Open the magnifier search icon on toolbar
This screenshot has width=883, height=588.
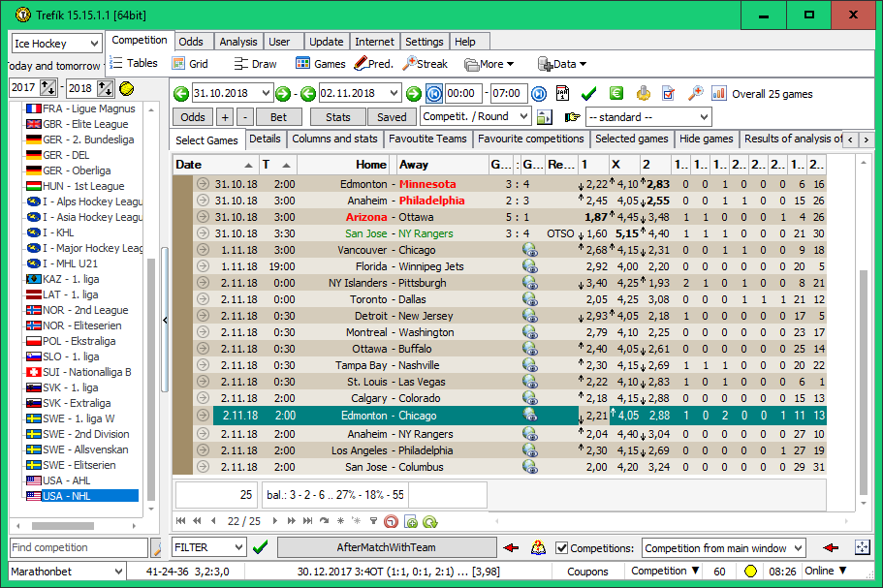click(695, 94)
